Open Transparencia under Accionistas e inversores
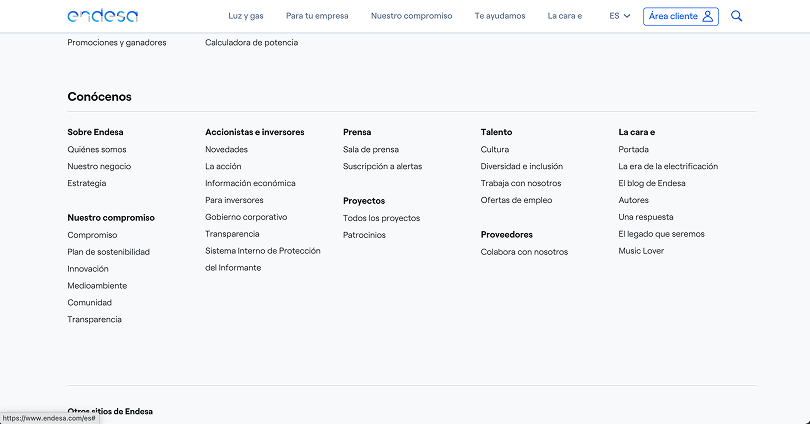This screenshot has height=424, width=810. click(232, 234)
